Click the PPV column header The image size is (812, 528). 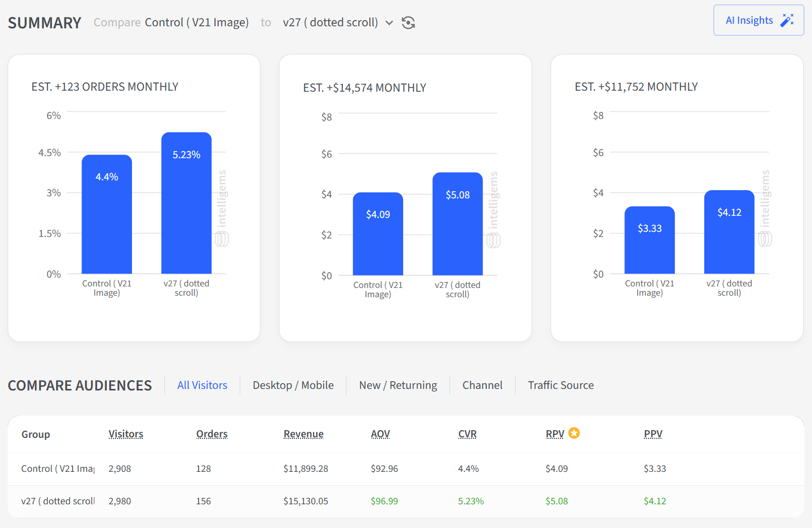tap(653, 434)
